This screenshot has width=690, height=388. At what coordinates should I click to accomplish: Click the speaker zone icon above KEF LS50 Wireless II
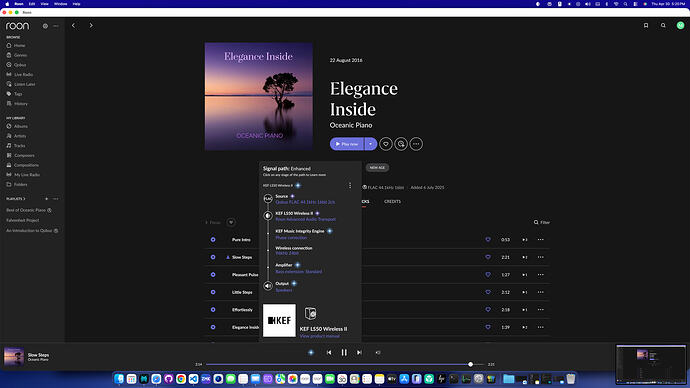[311, 313]
